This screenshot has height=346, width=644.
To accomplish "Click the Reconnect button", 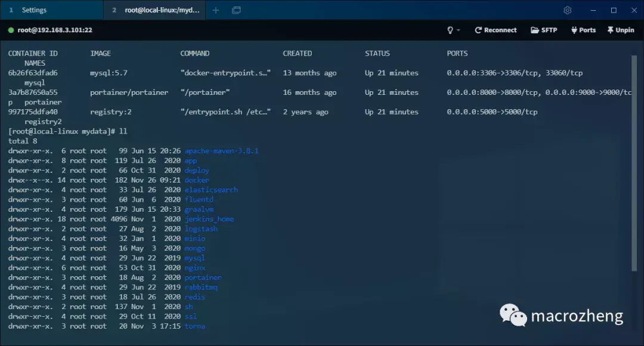I will coord(496,30).
